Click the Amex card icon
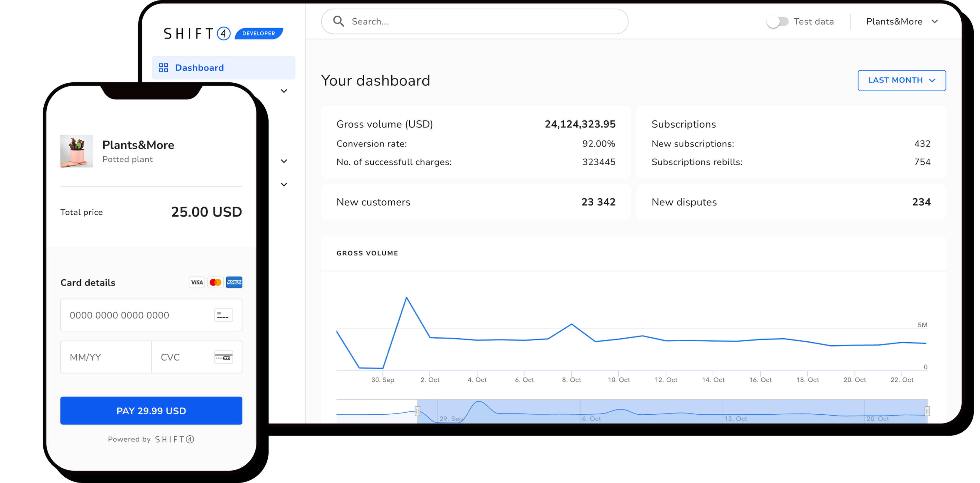This screenshot has height=483, width=980. [234, 282]
